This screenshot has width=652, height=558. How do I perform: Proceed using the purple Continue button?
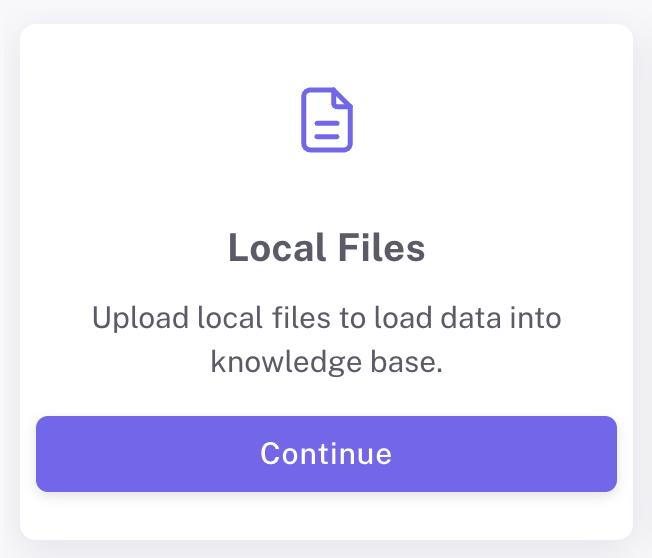[326, 454]
